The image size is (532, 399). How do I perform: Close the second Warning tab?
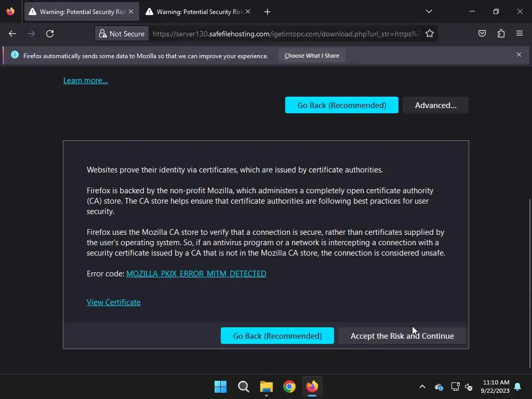pos(248,11)
